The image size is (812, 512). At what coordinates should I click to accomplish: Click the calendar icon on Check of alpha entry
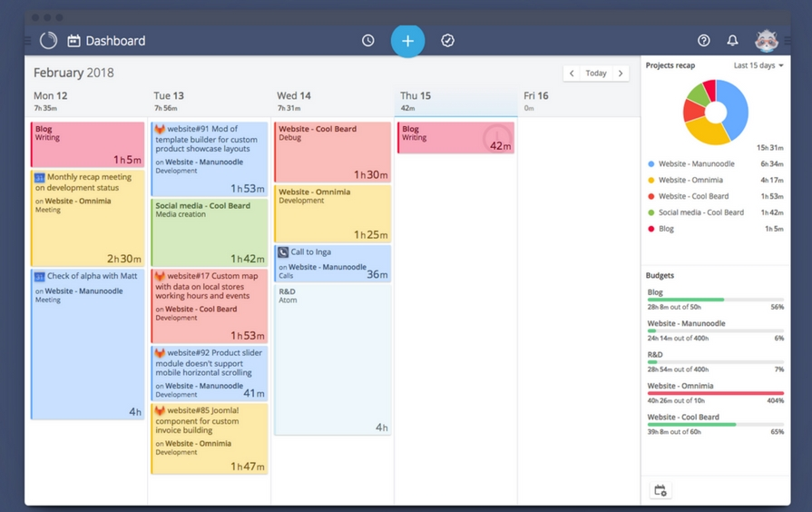pyautogui.click(x=40, y=276)
